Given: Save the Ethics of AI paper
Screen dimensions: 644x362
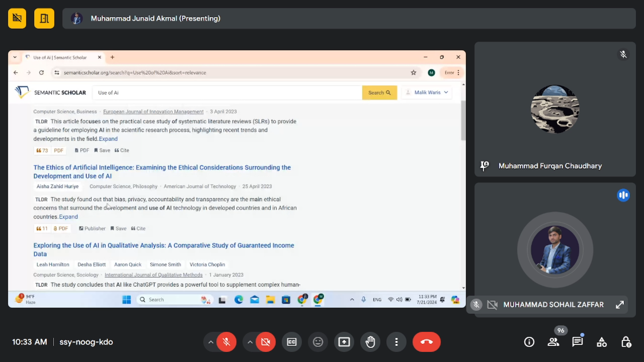Looking at the screenshot, I should (x=118, y=229).
